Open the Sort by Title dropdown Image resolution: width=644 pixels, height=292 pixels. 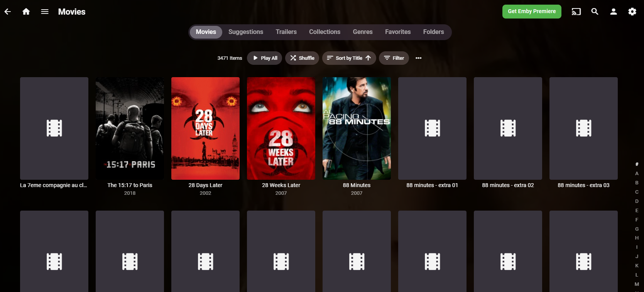click(349, 58)
